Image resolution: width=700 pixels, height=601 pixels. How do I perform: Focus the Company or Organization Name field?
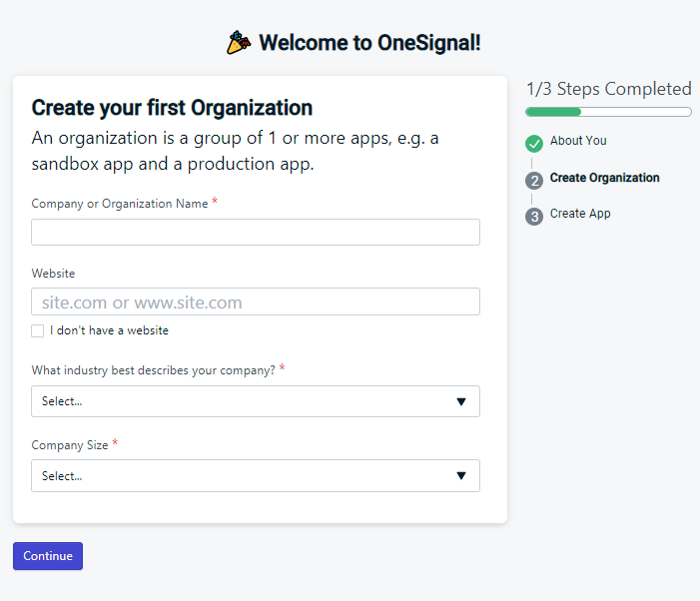(256, 232)
